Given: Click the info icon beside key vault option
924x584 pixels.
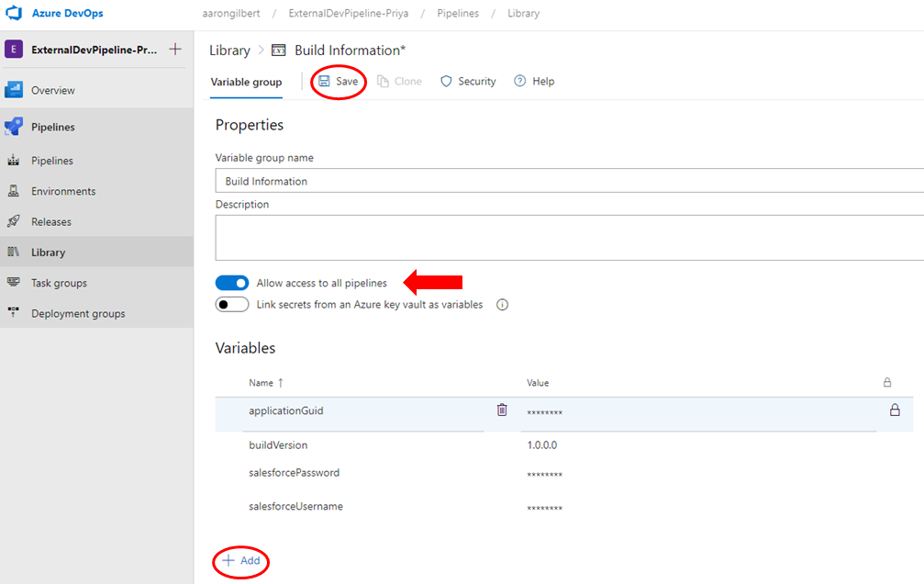Looking at the screenshot, I should click(502, 305).
